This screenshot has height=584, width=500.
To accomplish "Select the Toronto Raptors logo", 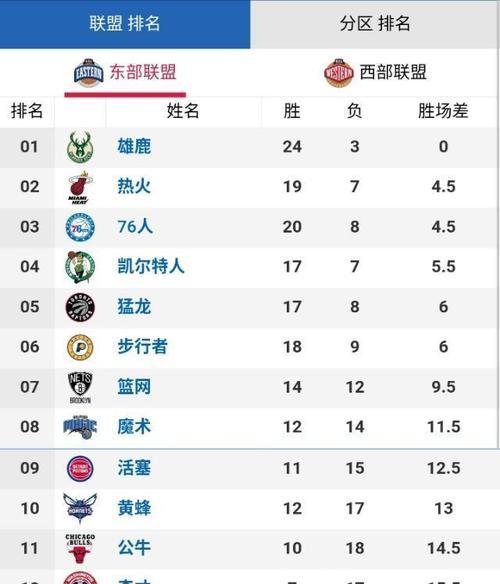I will coord(80,307).
